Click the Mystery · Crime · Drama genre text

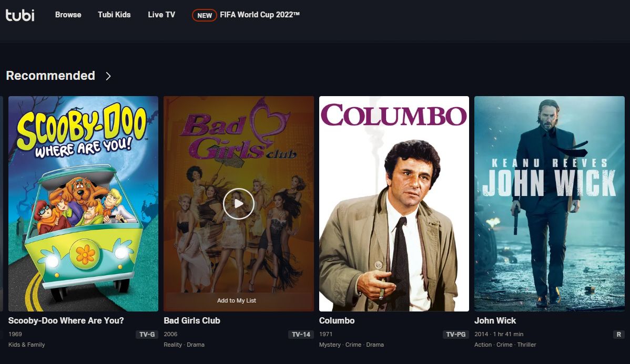352,345
